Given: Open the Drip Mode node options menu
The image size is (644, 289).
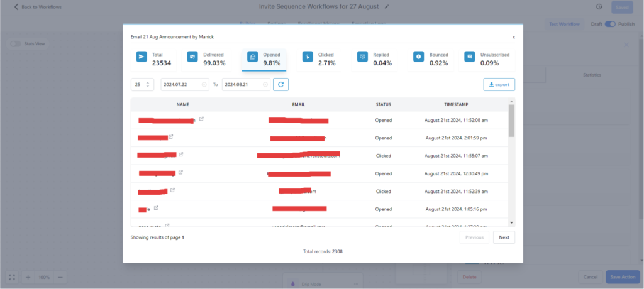Looking at the screenshot, I should pos(356,284).
